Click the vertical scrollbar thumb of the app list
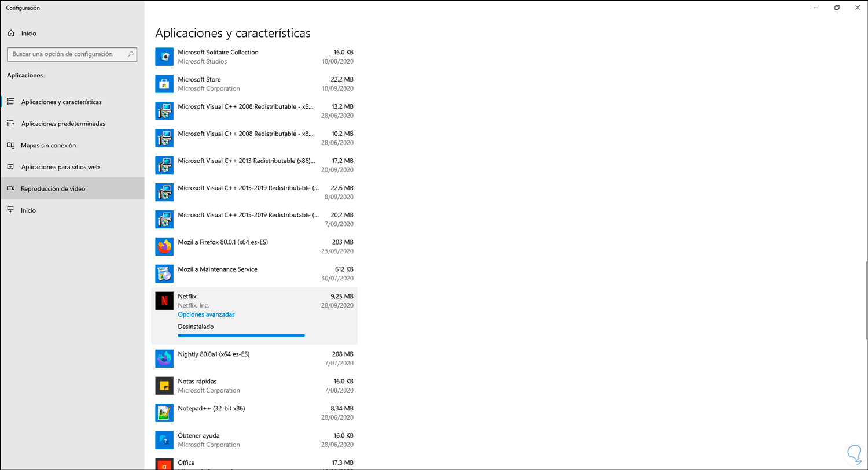The width and height of the screenshot is (868, 470). (x=866, y=300)
